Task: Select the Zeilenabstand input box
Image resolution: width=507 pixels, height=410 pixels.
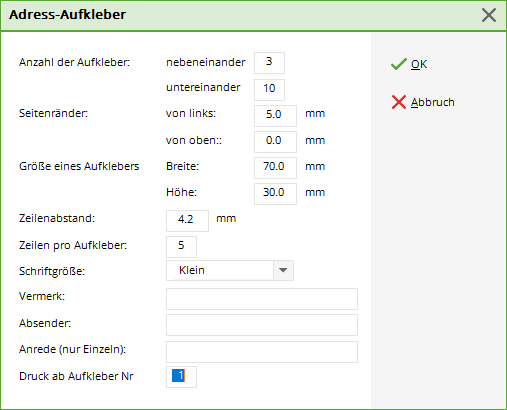Action: (x=187, y=221)
